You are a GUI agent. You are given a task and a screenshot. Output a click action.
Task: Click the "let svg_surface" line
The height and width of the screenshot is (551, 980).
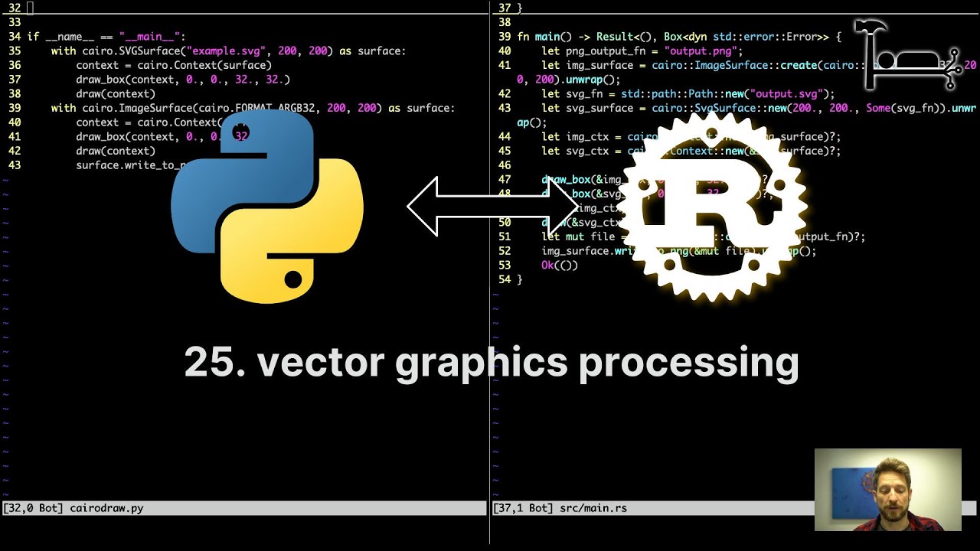pos(746,115)
